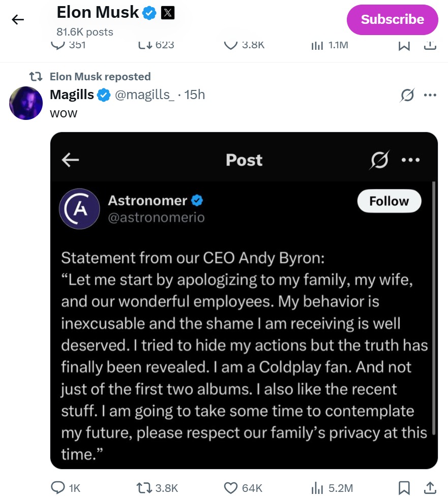This screenshot has height=497, width=448.
Task: Subscribe to Elon Musk
Action: pos(392,20)
